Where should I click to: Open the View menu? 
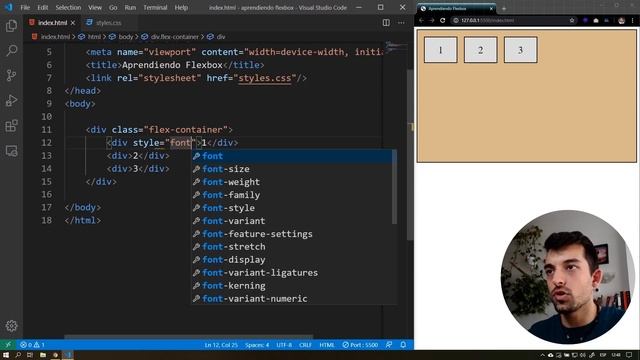(x=95, y=7)
